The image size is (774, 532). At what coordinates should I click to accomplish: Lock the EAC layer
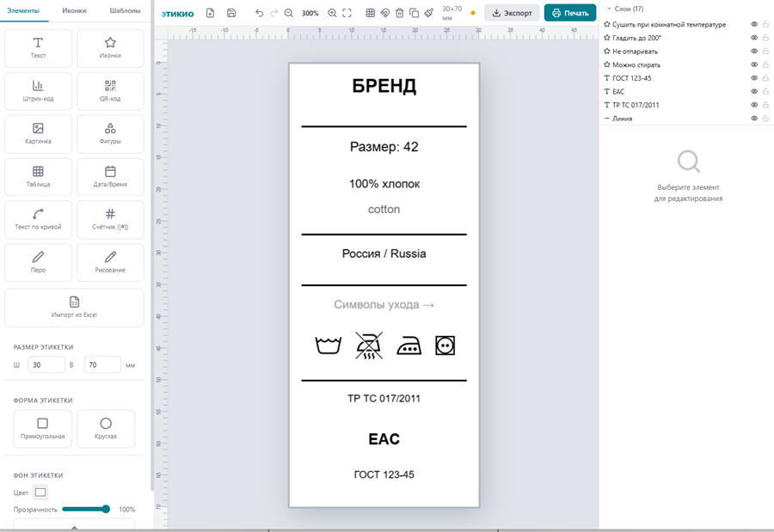[765, 92]
